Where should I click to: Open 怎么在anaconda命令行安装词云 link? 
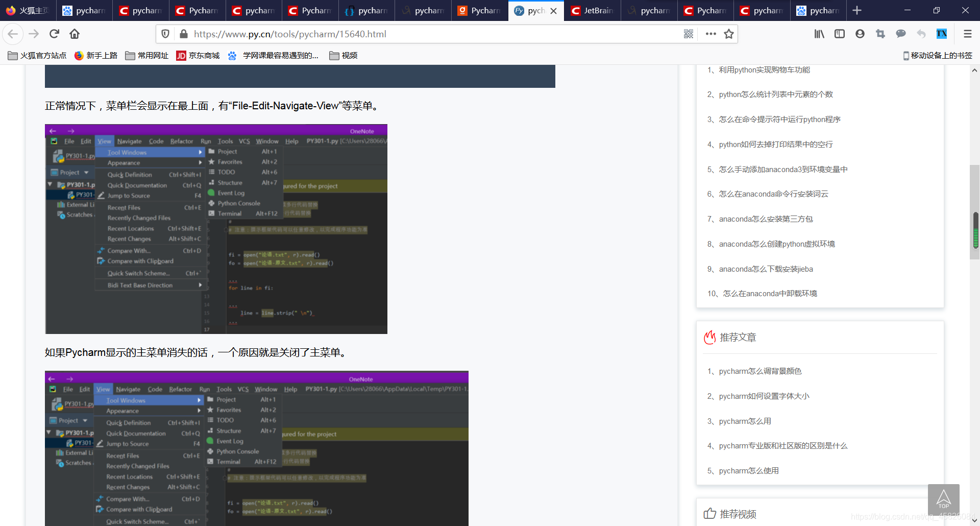(x=773, y=194)
